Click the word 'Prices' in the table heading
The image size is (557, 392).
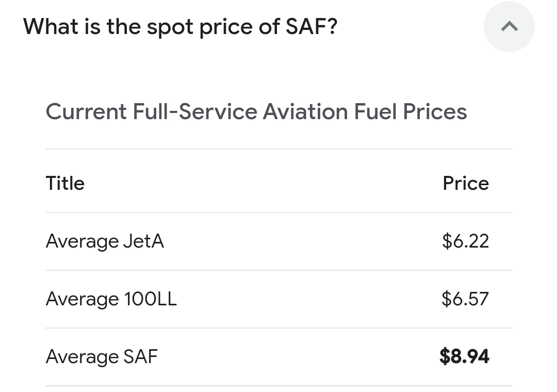(x=435, y=111)
